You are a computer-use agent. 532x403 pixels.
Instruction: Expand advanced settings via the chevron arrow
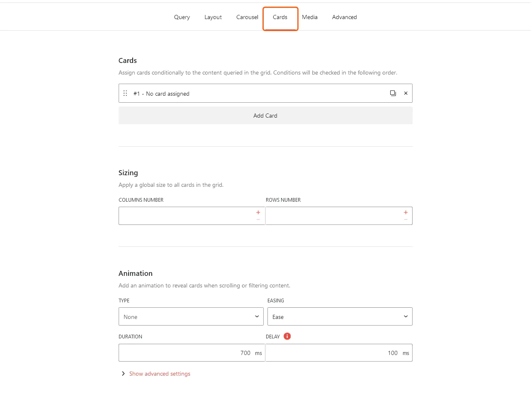pos(123,373)
